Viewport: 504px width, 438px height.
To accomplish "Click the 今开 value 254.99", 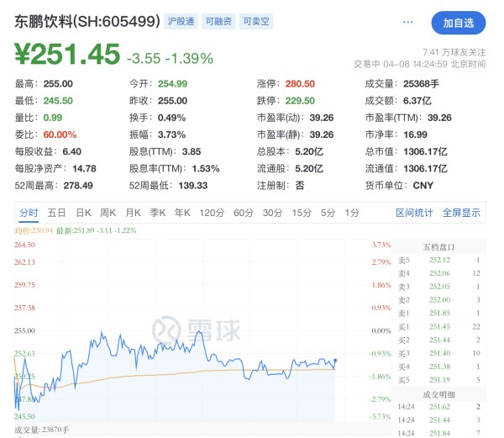I will [x=172, y=84].
